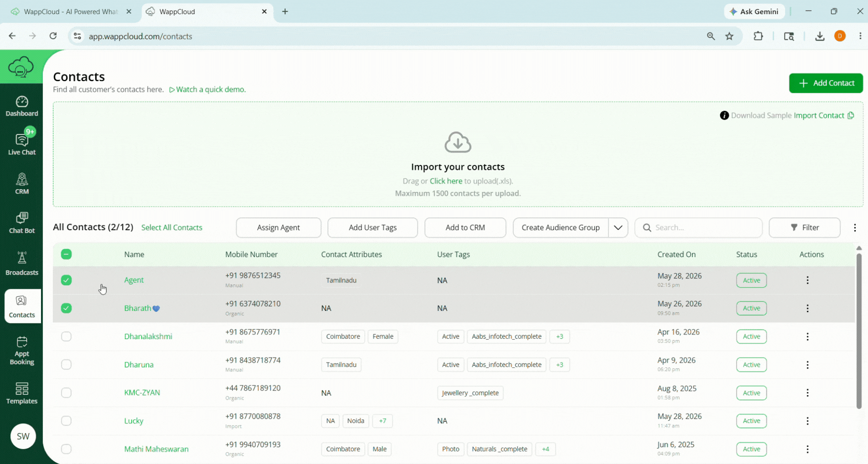The height and width of the screenshot is (464, 868).
Task: Click Add User Tags button
Action: click(x=373, y=227)
